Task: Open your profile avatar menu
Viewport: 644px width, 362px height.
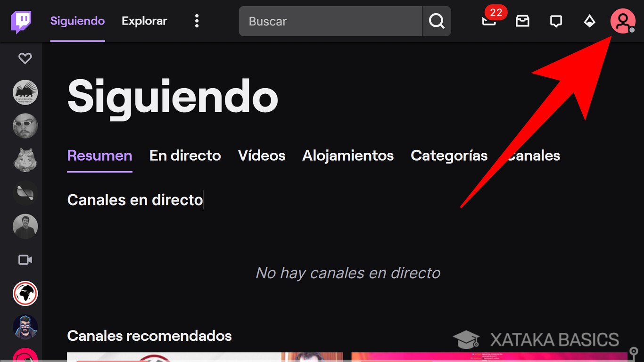Action: click(623, 21)
